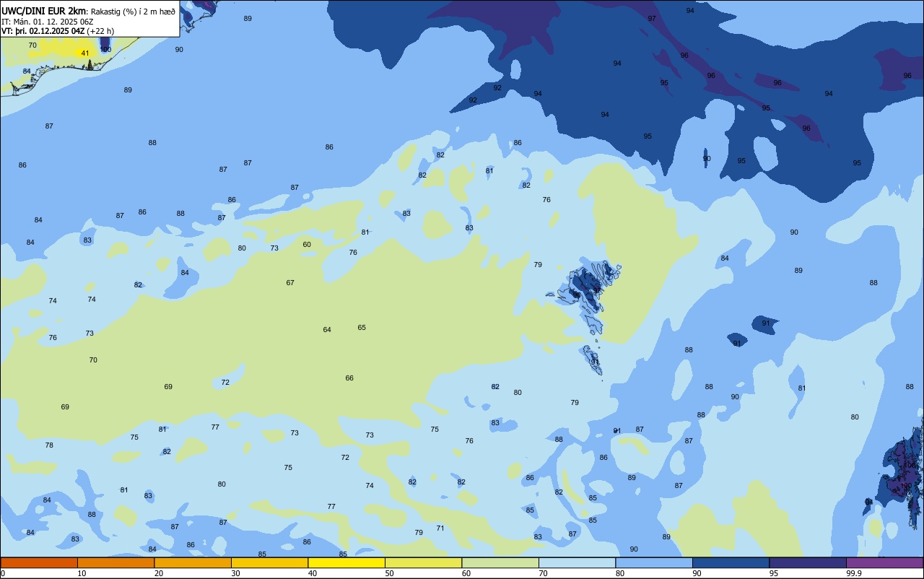This screenshot has width=924, height=579.
Task: Click the map value '97' in the purple zone
Action: point(652,18)
